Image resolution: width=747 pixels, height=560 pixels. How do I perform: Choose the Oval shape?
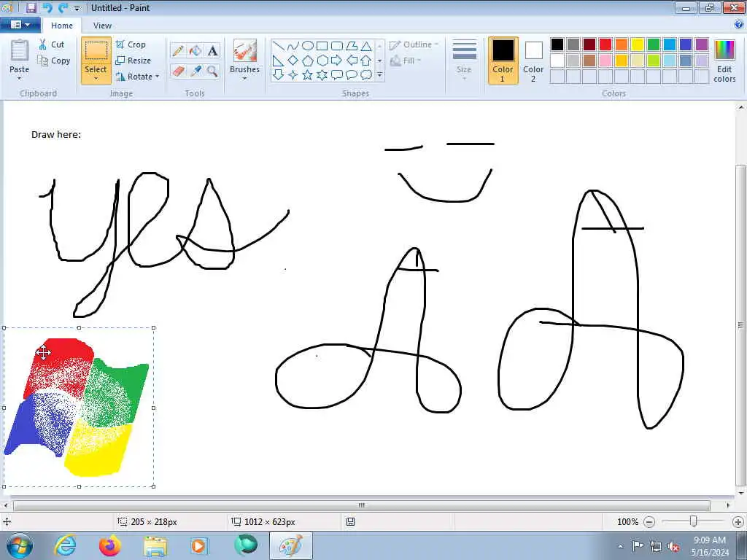tap(308, 46)
